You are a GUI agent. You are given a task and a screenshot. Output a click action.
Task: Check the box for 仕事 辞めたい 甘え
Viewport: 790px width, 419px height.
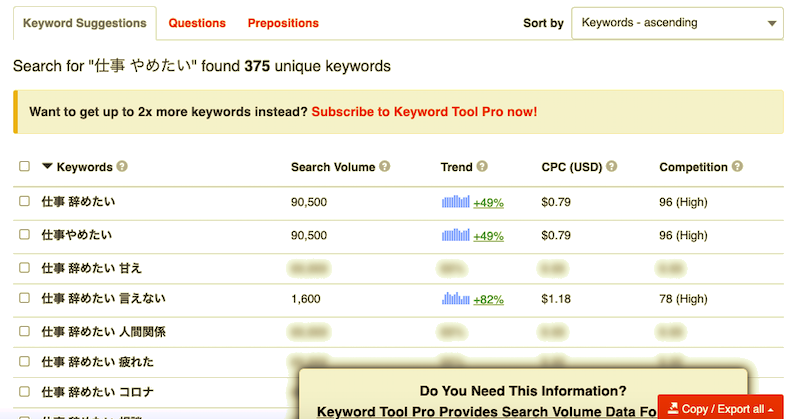pos(24,267)
